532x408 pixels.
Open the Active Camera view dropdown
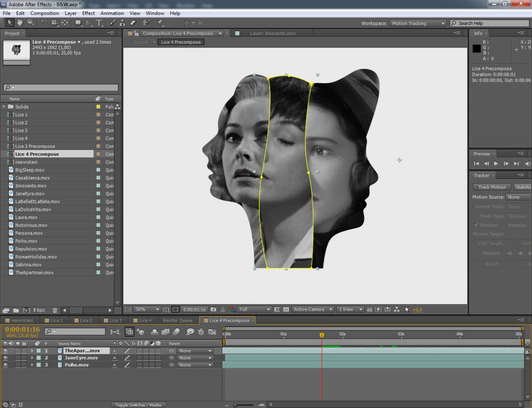(x=312, y=309)
